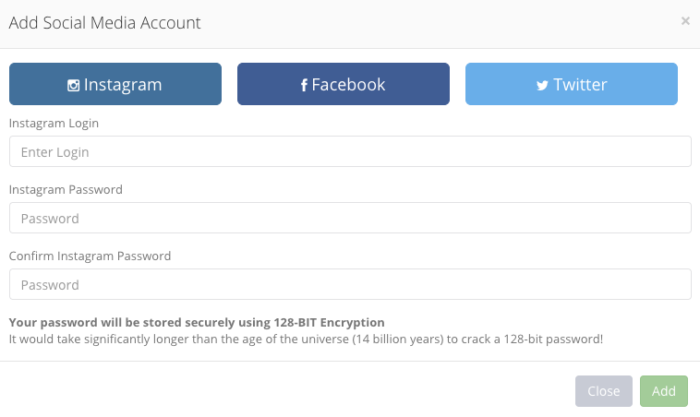Click the Twitter bird icon

(542, 85)
